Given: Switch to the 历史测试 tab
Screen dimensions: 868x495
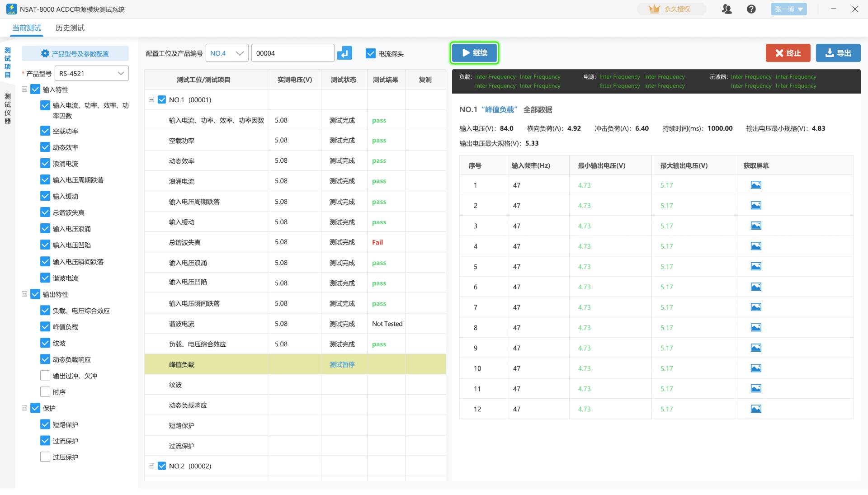Looking at the screenshot, I should 70,28.
